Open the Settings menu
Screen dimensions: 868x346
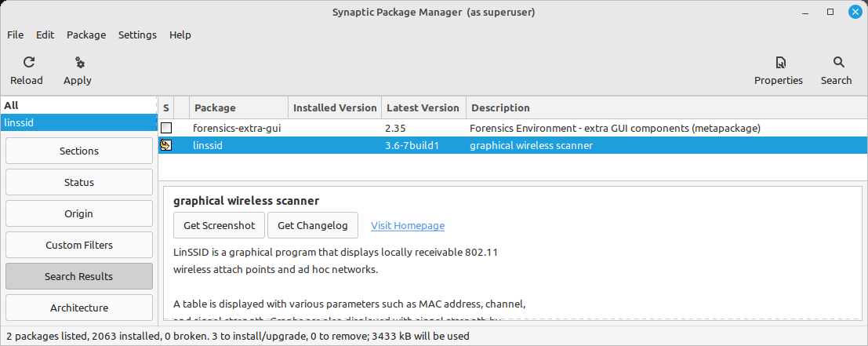[137, 35]
